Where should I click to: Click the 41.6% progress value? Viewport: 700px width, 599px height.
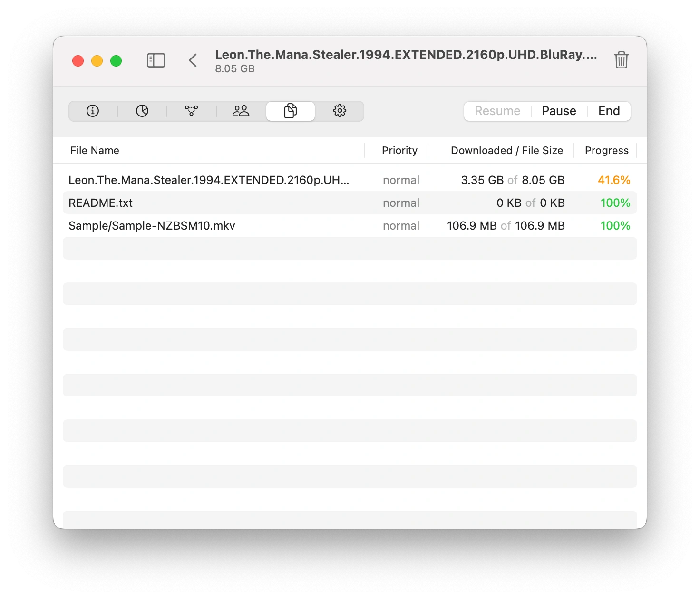click(x=614, y=180)
